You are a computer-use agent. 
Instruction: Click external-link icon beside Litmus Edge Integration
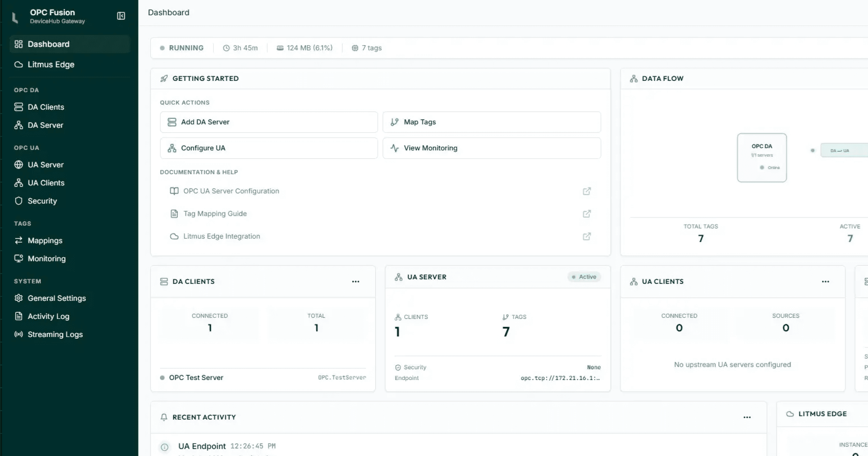click(587, 236)
